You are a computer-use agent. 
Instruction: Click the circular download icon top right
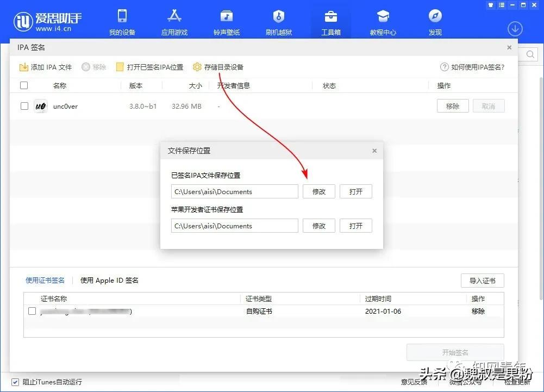(515, 28)
